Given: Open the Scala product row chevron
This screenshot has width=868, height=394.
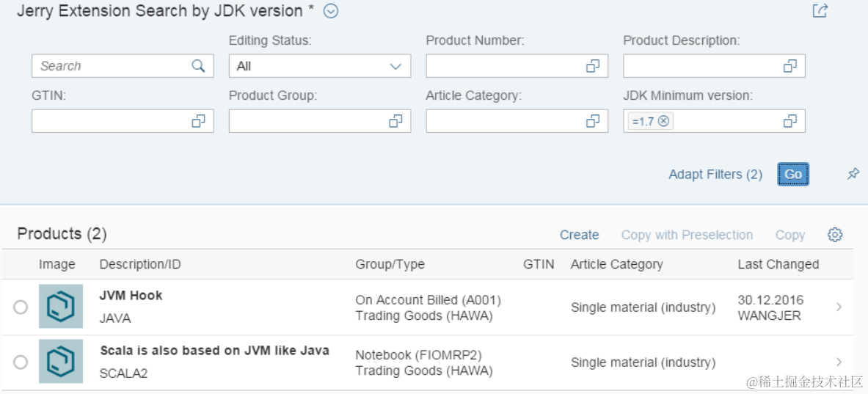Looking at the screenshot, I should 839,362.
